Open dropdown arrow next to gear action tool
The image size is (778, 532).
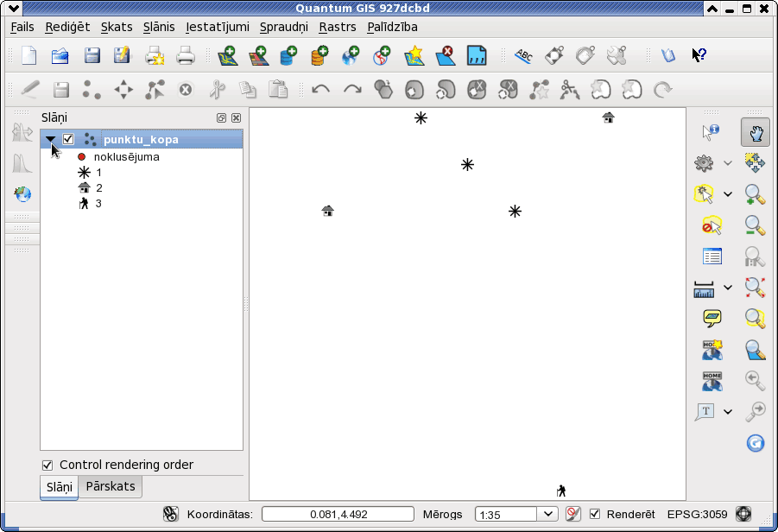[x=727, y=162]
